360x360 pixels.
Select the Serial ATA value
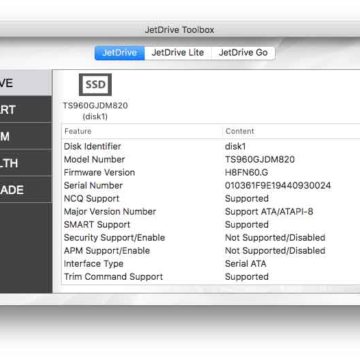point(246,264)
